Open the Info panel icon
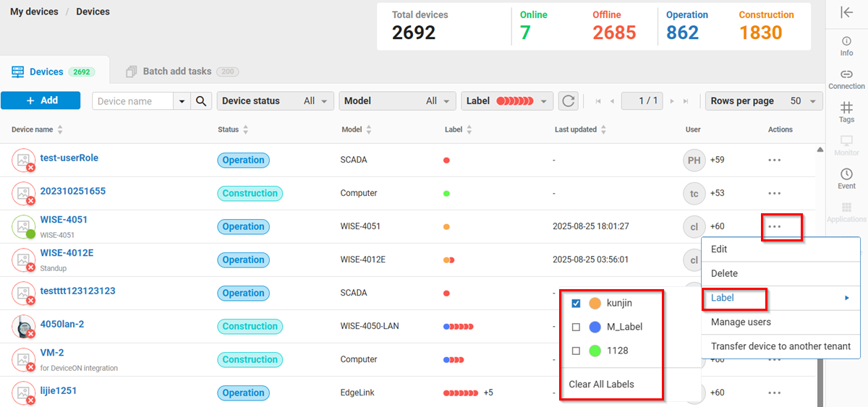This screenshot has height=407, width=868. (x=846, y=45)
